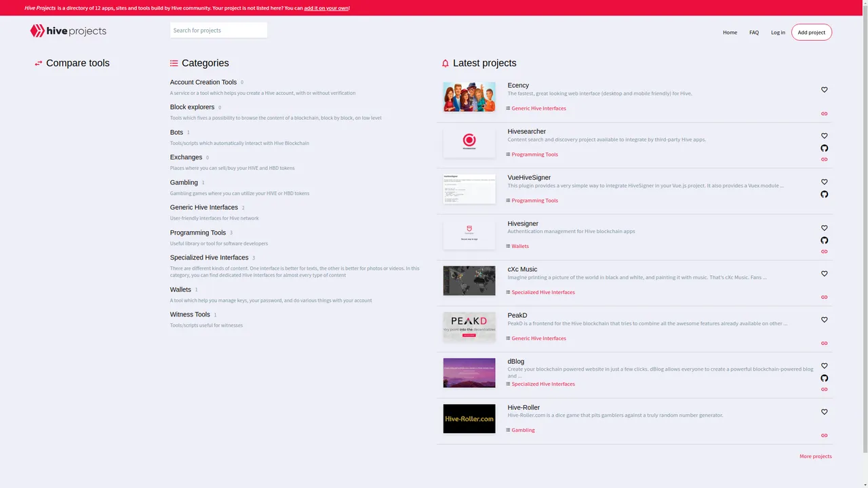Open dBlog's website link icon
The image size is (868, 488).
point(825,389)
